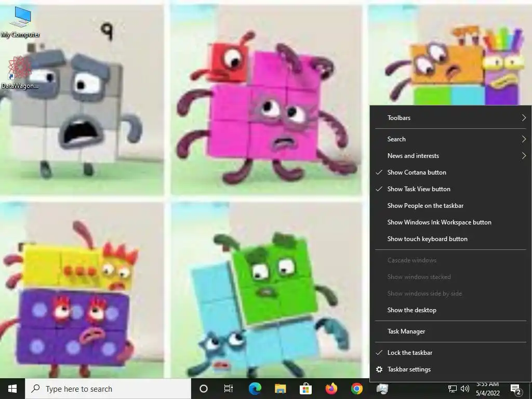
Task: Click the Type here to search field
Action: click(x=108, y=389)
